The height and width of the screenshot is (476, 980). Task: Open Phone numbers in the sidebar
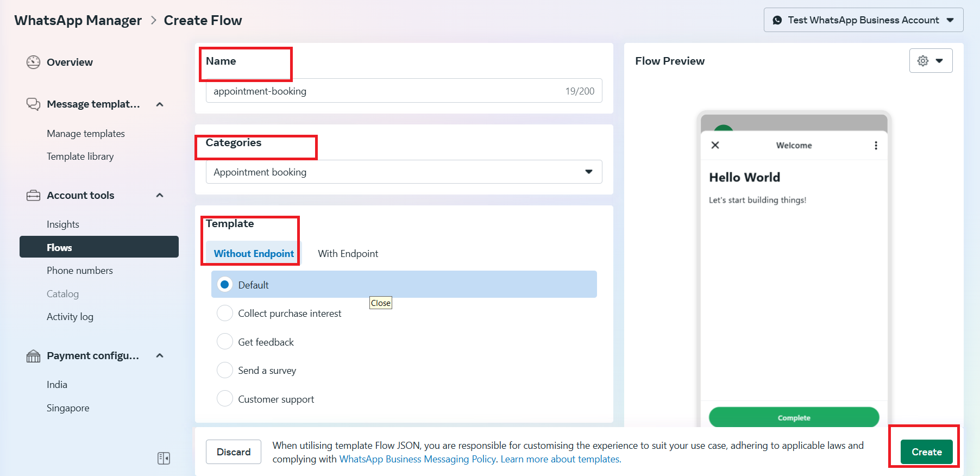(80, 271)
